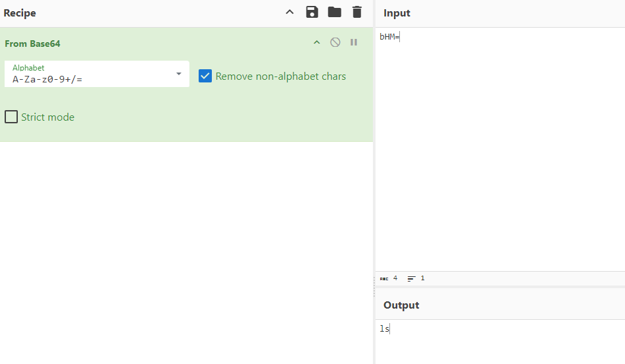Viewport: 625px width, 364px height.
Task: Click the line count icon in status bar
Action: tap(411, 279)
